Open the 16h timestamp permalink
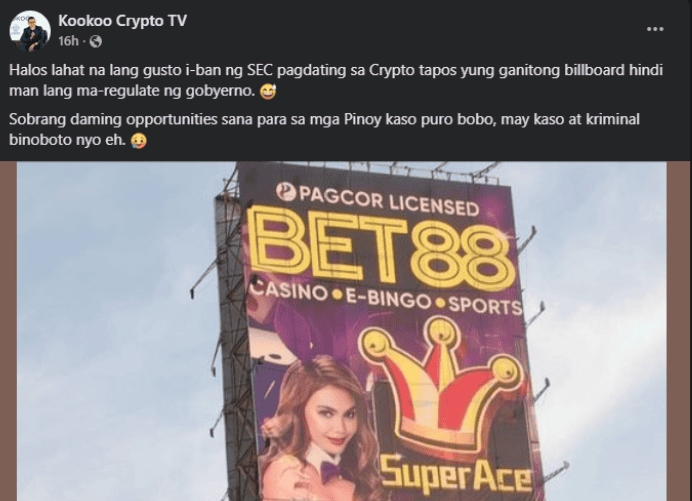The width and height of the screenshot is (692, 501). click(68, 41)
